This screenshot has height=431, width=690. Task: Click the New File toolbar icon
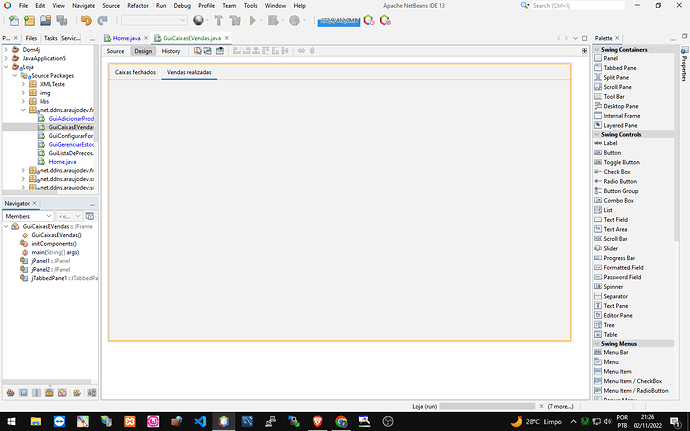pyautogui.click(x=14, y=21)
